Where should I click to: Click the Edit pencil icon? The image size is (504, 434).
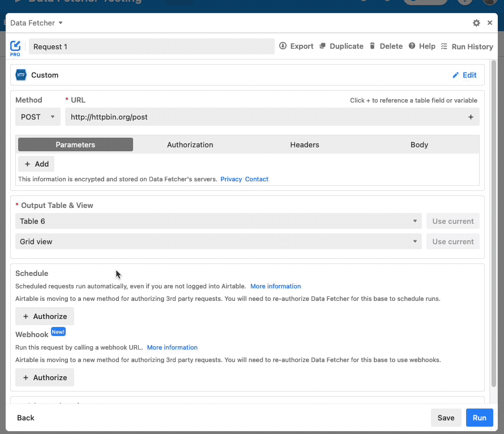coord(455,75)
